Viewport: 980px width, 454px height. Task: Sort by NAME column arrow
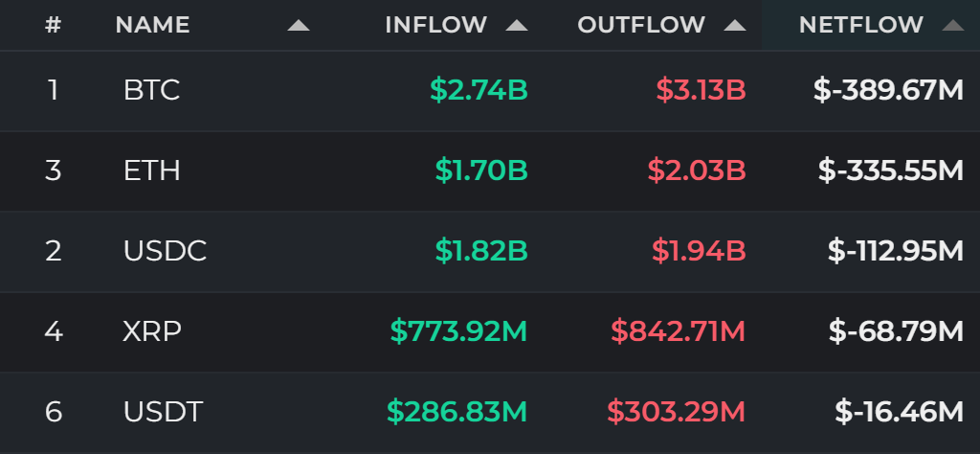click(x=299, y=26)
